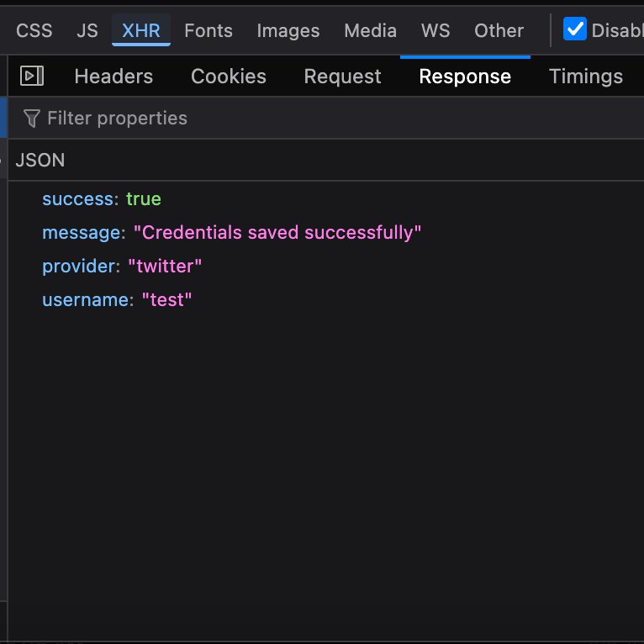Open the Cookies tab

(229, 77)
